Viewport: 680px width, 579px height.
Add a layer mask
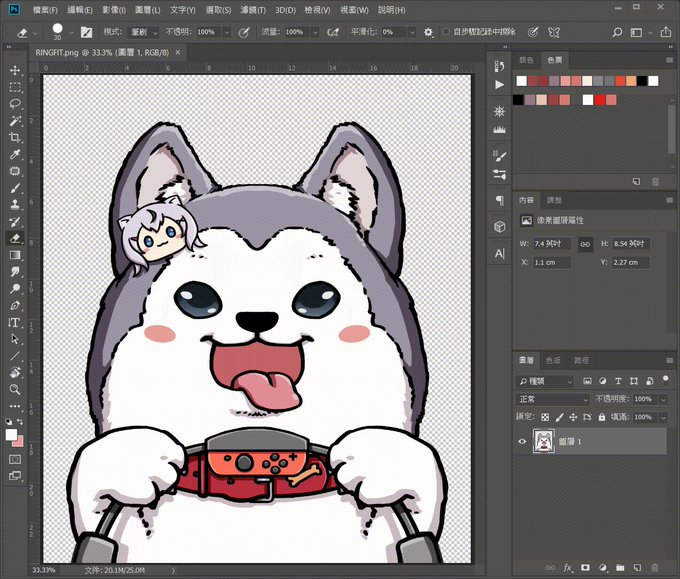pos(585,567)
